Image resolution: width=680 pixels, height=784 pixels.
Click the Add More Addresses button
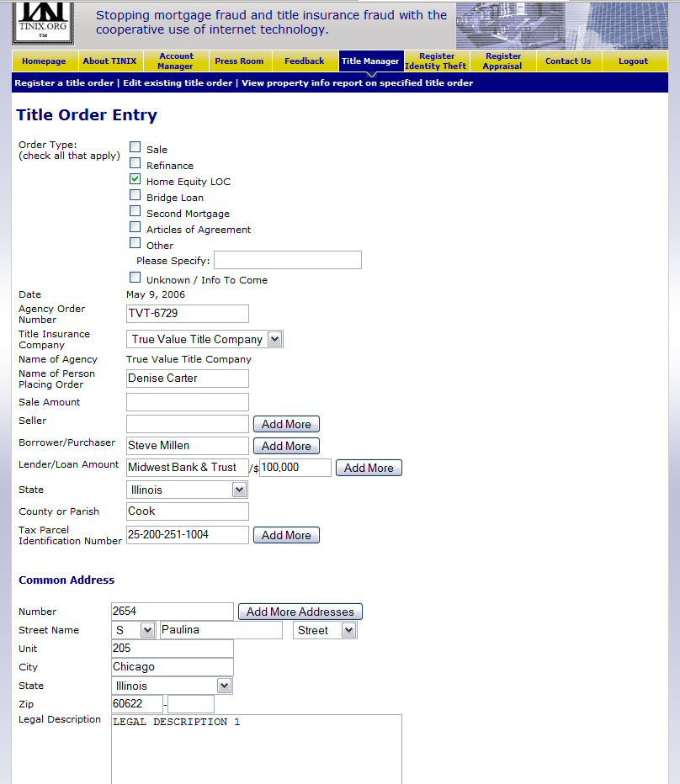tap(300, 612)
